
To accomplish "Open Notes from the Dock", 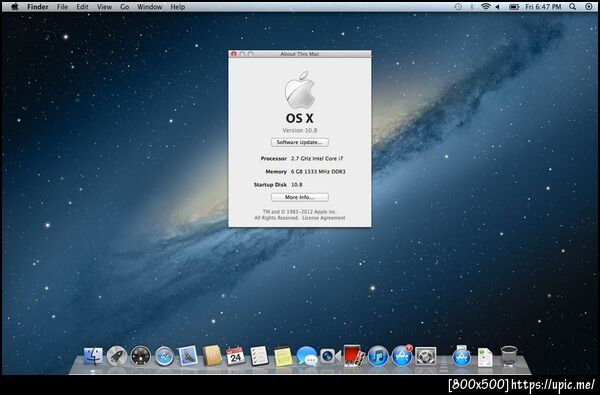I will (x=283, y=356).
